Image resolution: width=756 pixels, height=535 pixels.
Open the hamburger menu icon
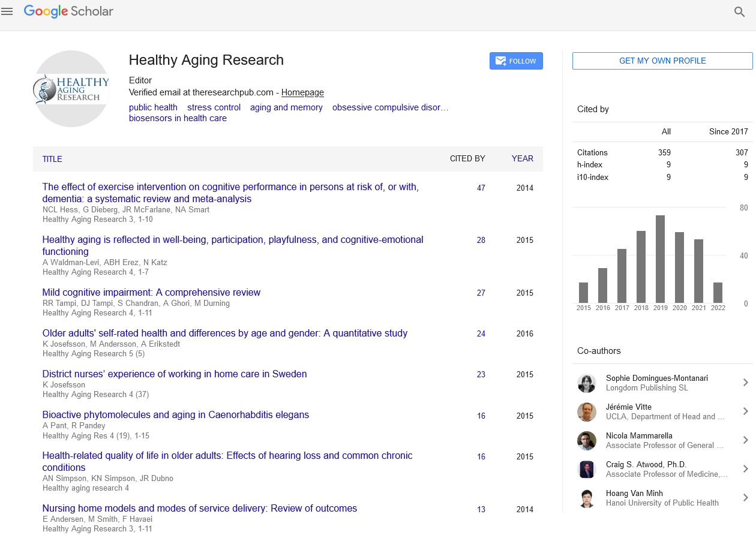[x=7, y=11]
